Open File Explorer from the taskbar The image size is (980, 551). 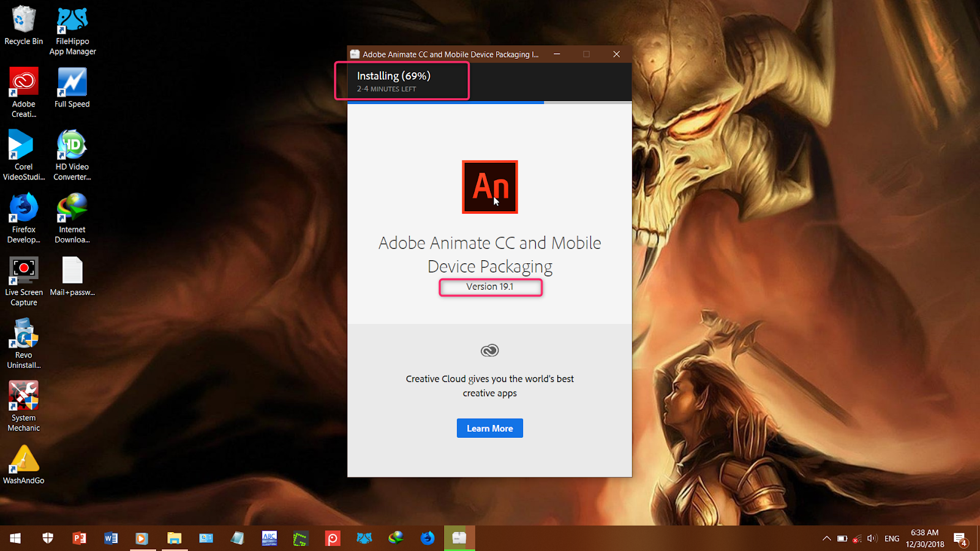(x=175, y=538)
